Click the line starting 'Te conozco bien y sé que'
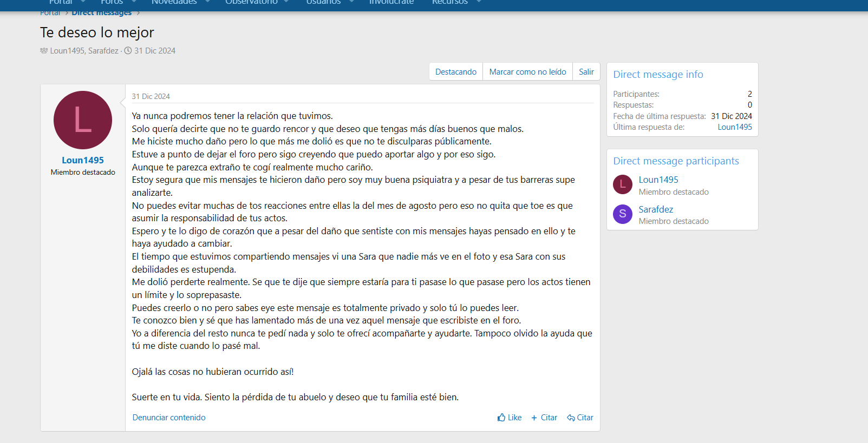This screenshot has width=868, height=443. coord(327,320)
